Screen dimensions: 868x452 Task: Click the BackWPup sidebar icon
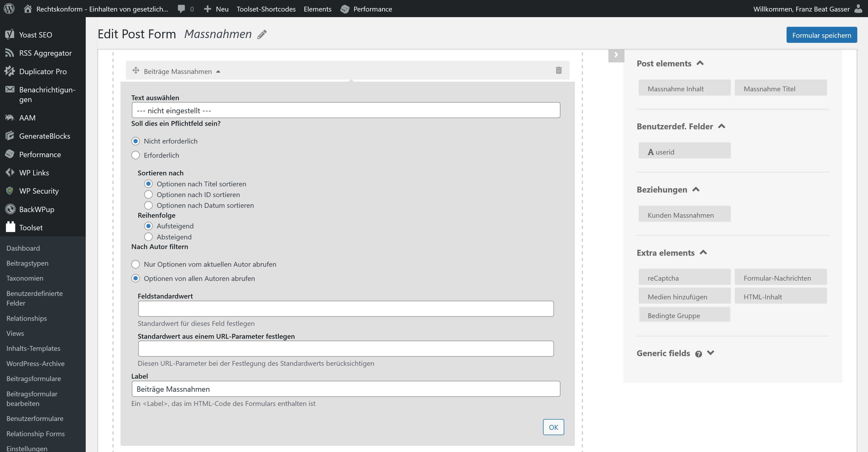tap(10, 209)
